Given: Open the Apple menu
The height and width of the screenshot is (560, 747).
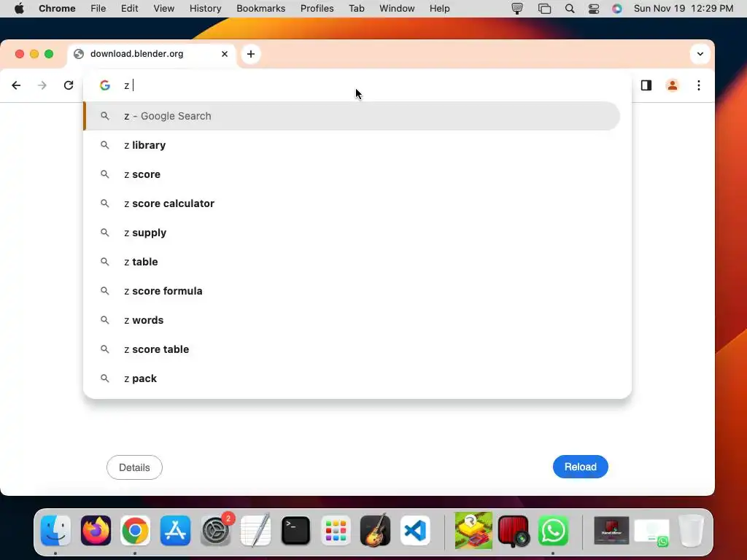Looking at the screenshot, I should pyautogui.click(x=19, y=9).
